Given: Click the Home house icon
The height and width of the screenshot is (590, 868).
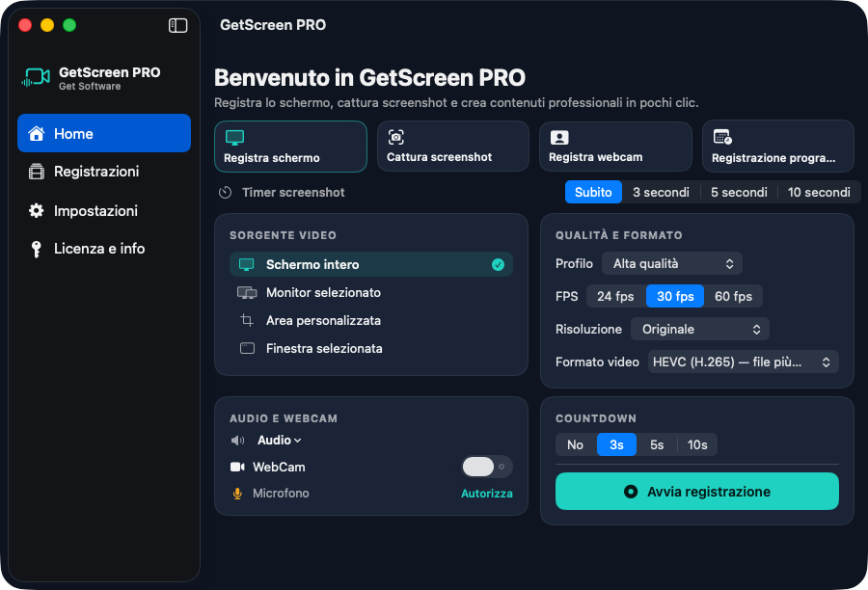Looking at the screenshot, I should coord(37,133).
